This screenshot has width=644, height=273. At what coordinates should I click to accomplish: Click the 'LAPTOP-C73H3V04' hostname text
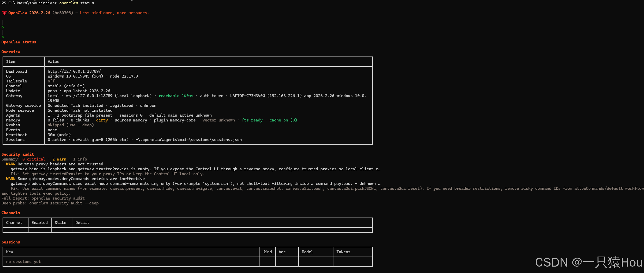[247, 96]
